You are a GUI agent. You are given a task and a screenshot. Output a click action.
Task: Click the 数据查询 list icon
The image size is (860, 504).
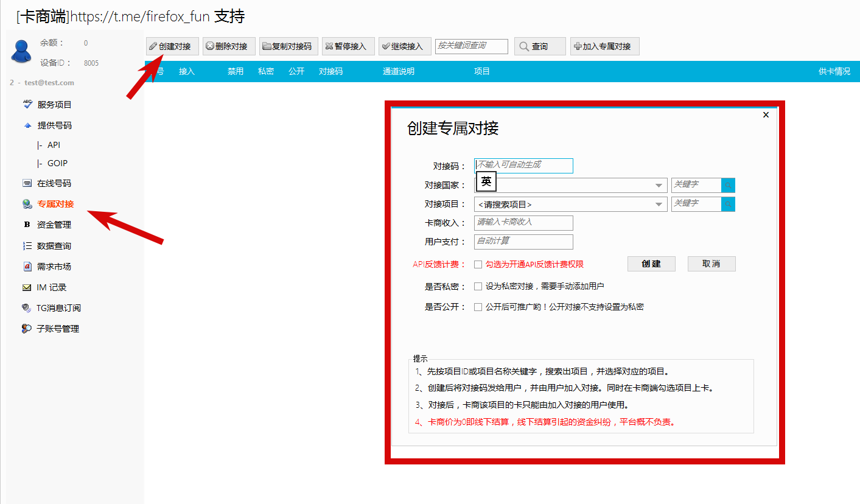click(27, 246)
